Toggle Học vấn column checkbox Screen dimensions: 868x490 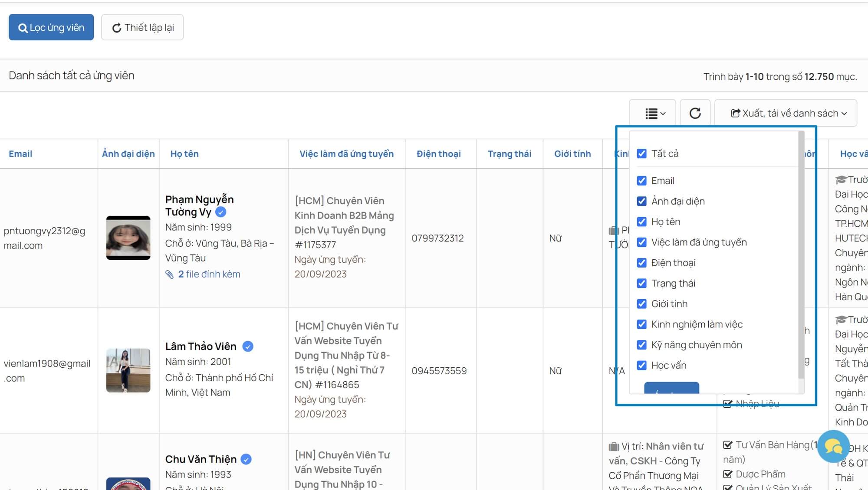[x=641, y=365]
